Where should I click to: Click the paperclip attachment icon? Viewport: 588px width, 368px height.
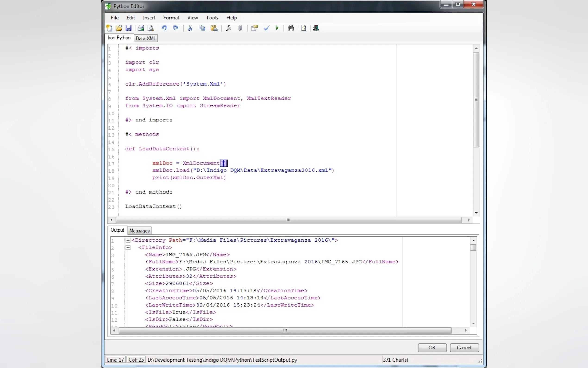(x=240, y=28)
